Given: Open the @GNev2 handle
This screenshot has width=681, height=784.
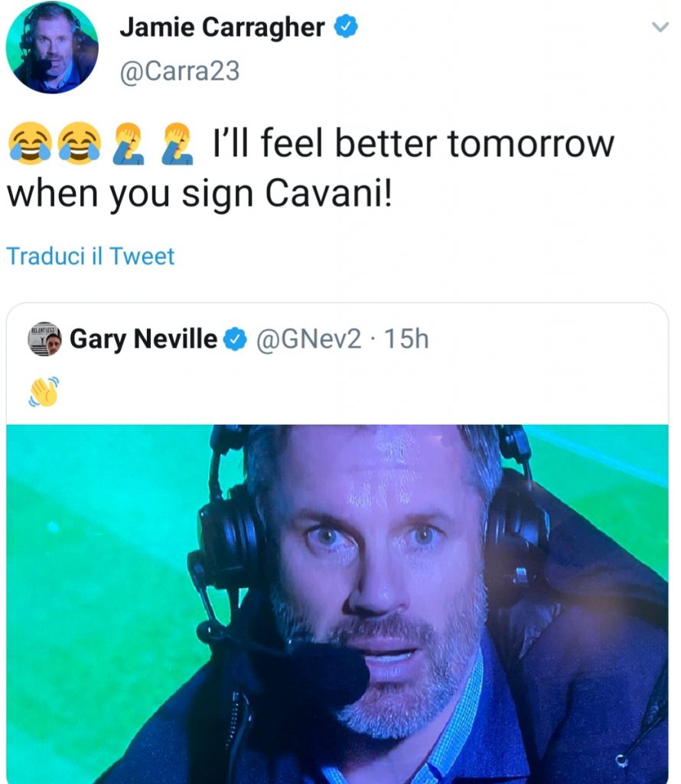Looking at the screenshot, I should click(x=307, y=338).
